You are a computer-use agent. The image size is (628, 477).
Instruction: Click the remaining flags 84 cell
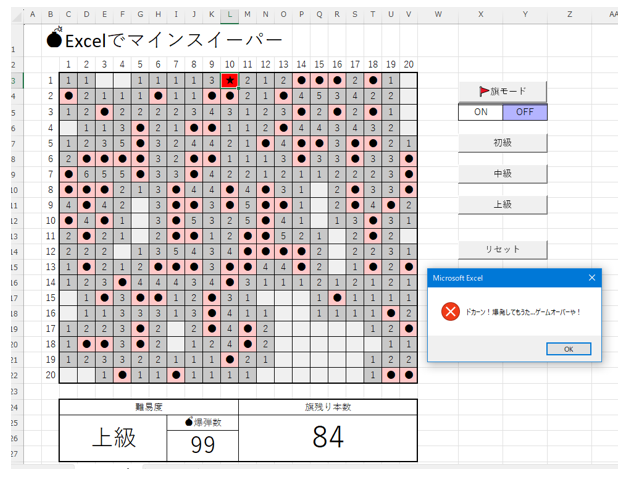coord(328,438)
